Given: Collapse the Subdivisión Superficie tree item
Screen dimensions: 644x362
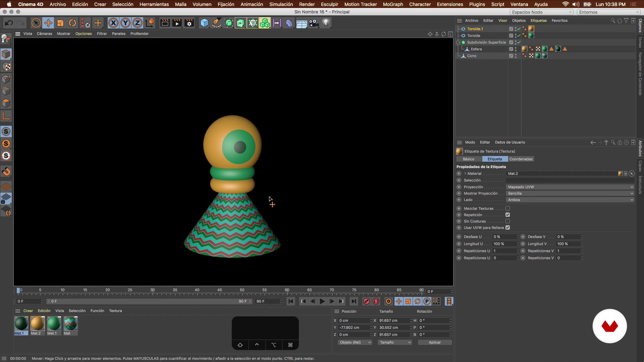Looking at the screenshot, I should coord(458,43).
